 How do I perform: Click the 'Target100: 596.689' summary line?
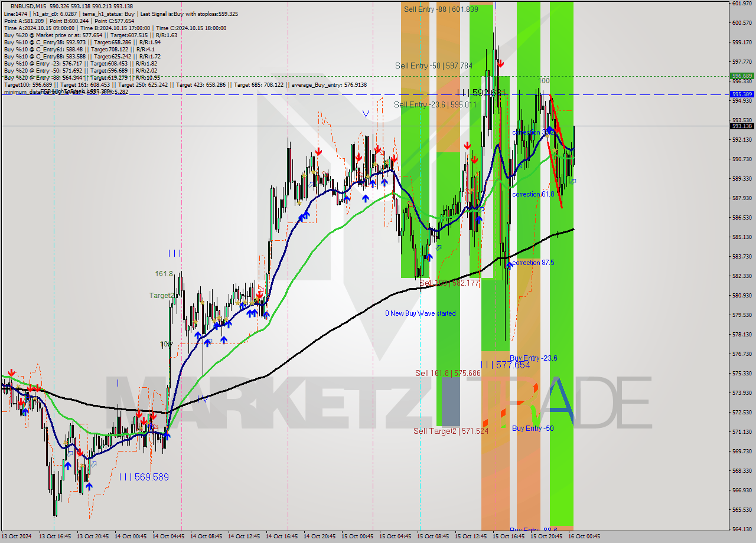tap(185, 84)
